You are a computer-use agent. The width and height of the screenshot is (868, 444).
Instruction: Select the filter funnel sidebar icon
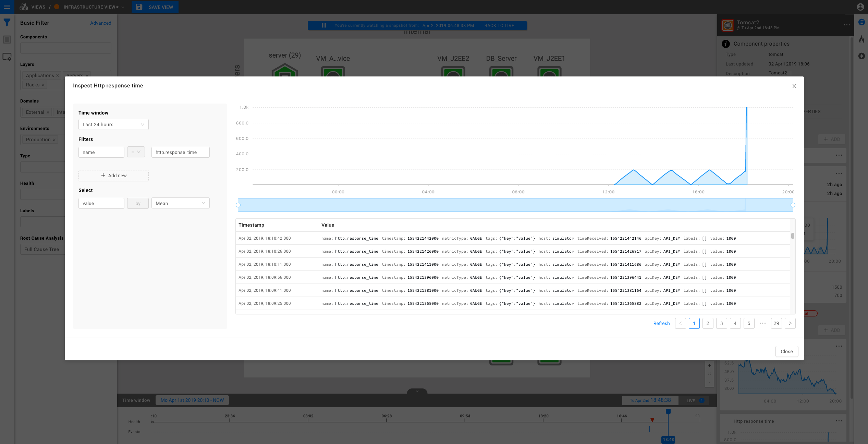(7, 23)
